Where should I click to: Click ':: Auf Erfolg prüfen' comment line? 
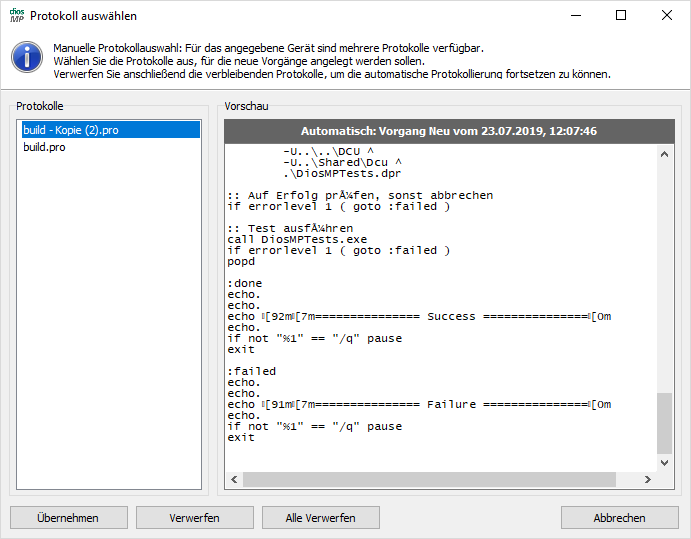(360, 195)
